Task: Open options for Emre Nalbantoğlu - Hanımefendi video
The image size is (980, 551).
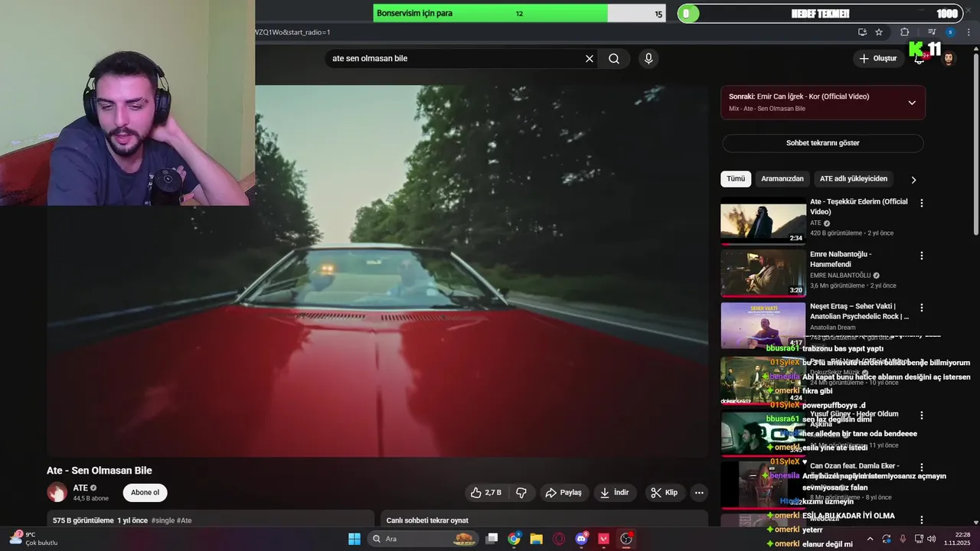Action: point(922,256)
